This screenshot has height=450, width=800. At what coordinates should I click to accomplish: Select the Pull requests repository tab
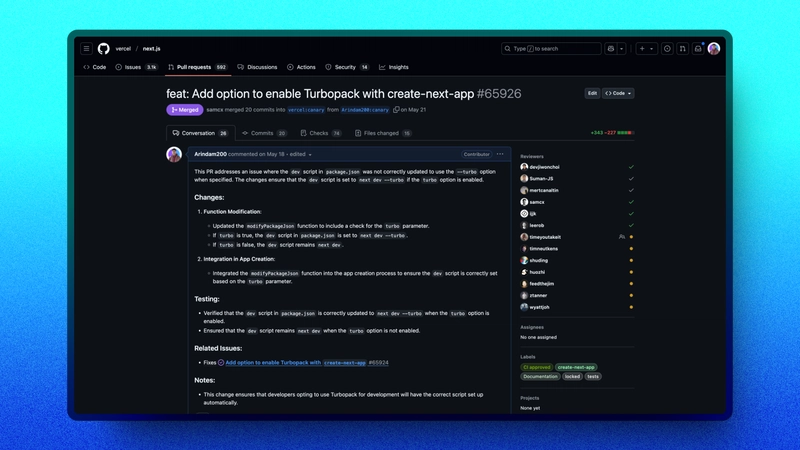[197, 67]
